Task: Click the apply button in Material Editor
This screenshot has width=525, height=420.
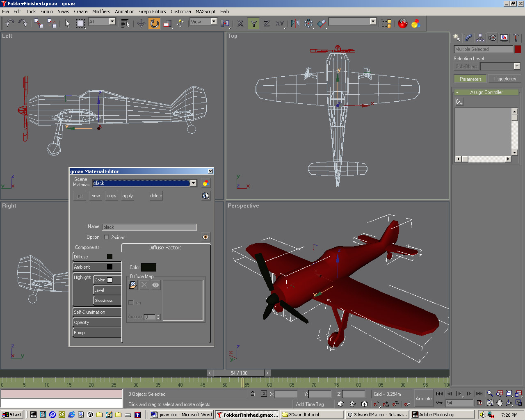Action: 128,196
